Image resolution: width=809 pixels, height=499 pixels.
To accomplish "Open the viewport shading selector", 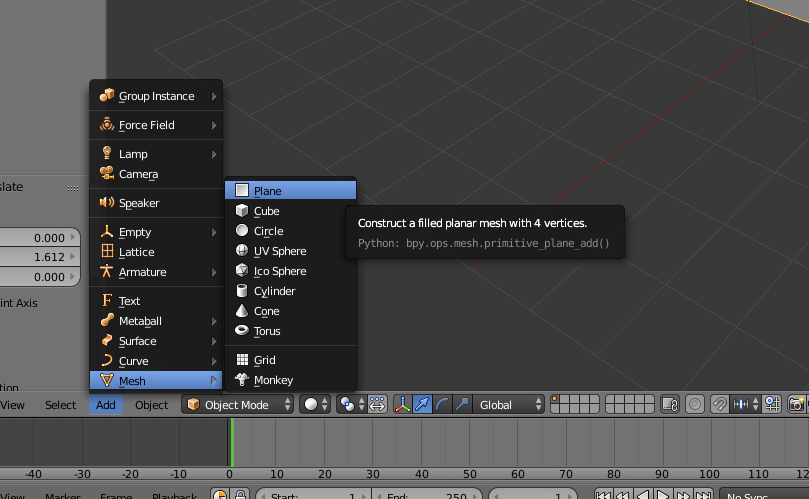I will (x=315, y=405).
